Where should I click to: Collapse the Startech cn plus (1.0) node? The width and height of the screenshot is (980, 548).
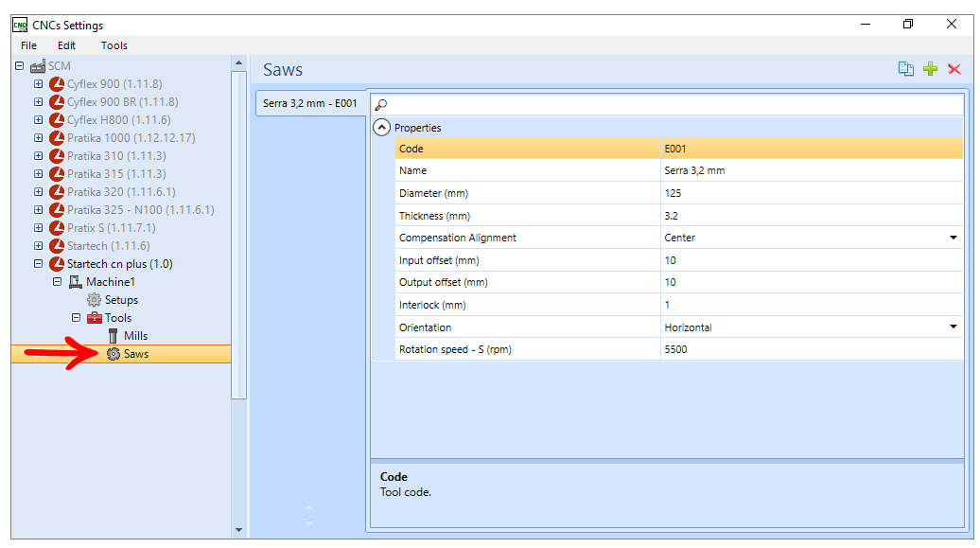point(38,264)
